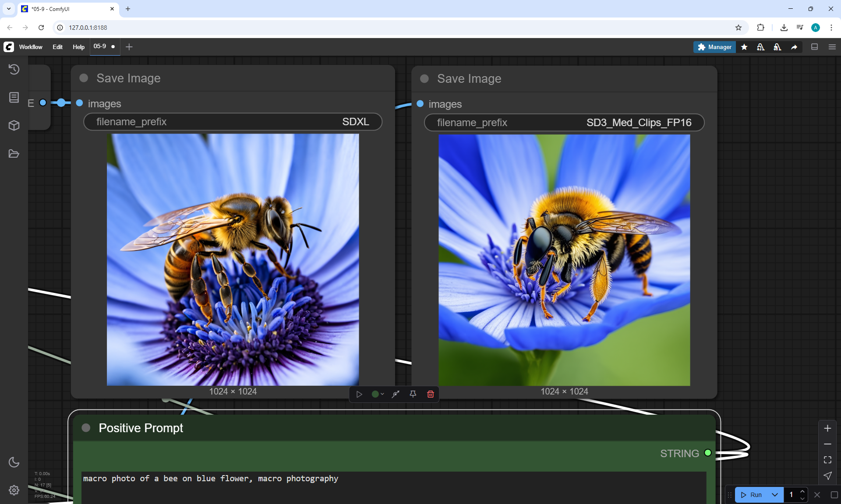The height and width of the screenshot is (504, 841).
Task: Delete the selected node with trash icon
Action: pos(430,394)
